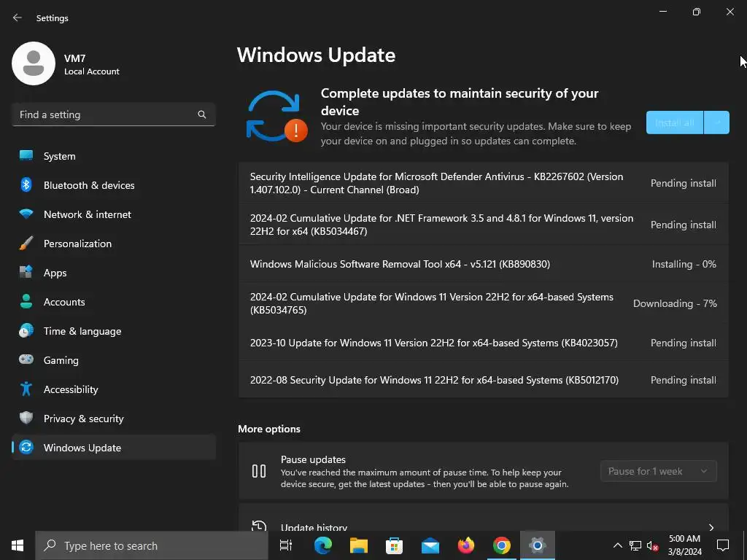This screenshot has height=560, width=747.
Task: Open File Explorer from the taskbar
Action: tap(359, 545)
